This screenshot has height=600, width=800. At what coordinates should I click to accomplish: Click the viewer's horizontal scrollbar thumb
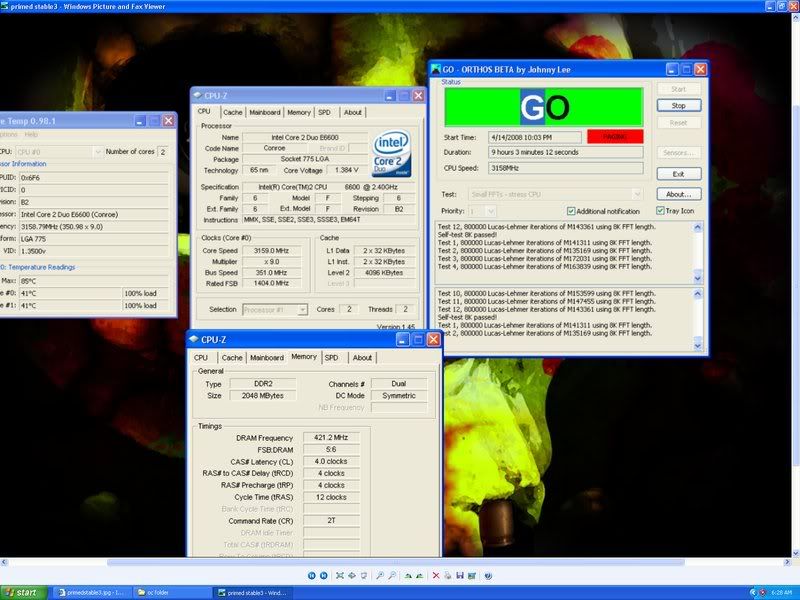pos(395,562)
